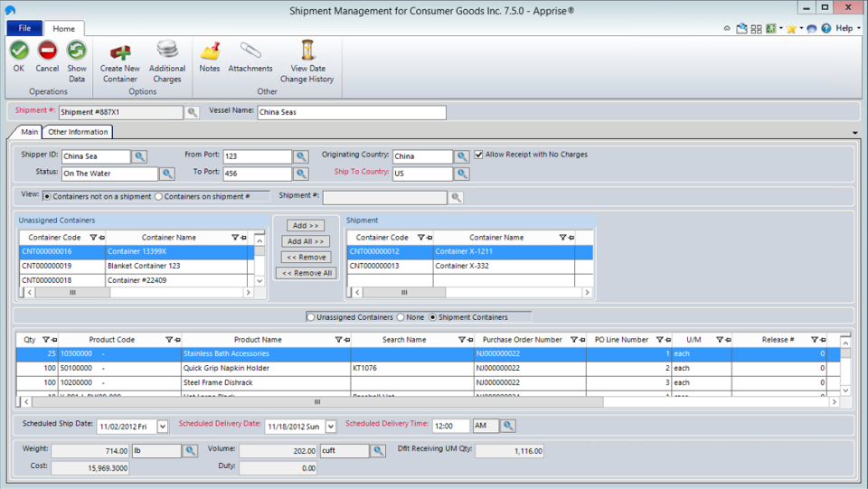The image size is (868, 489).
Task: Click the << Remove All button
Action: click(x=307, y=273)
